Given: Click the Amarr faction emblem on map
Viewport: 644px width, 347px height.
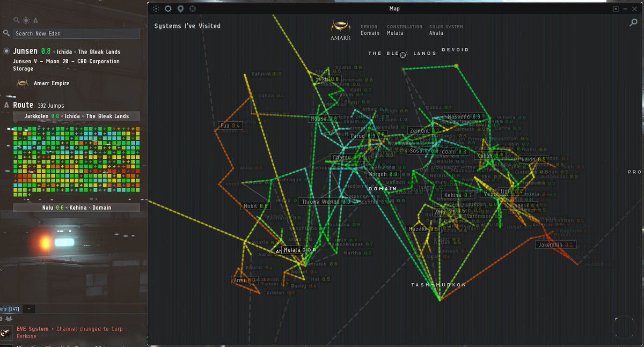Looking at the screenshot, I should coord(341,27).
